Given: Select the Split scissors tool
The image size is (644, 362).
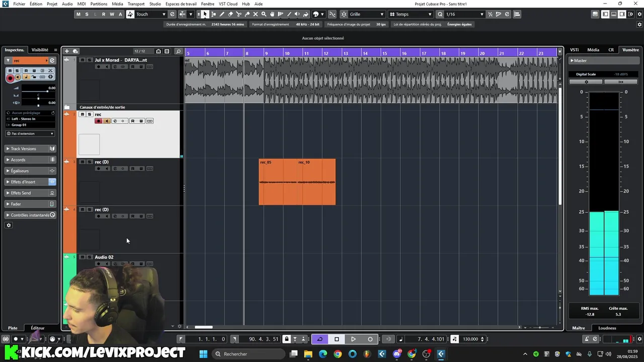Looking at the screenshot, I should tap(238, 14).
